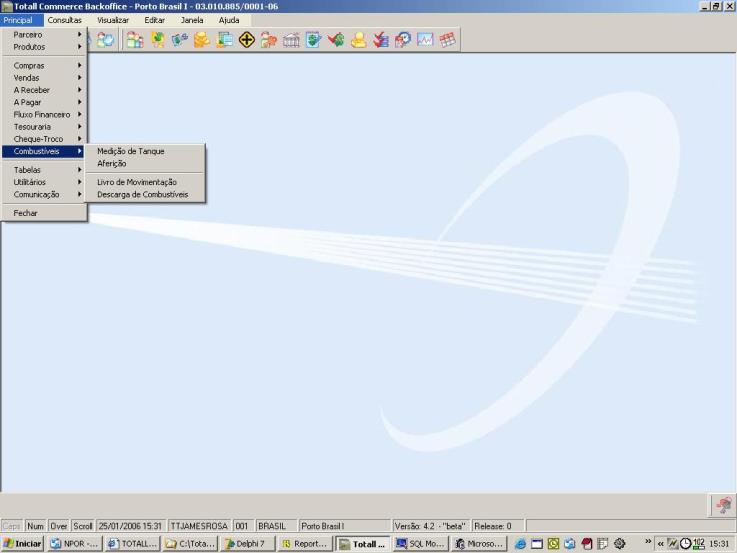Open the Visualizar menu
737x553 pixels.
(x=113, y=20)
